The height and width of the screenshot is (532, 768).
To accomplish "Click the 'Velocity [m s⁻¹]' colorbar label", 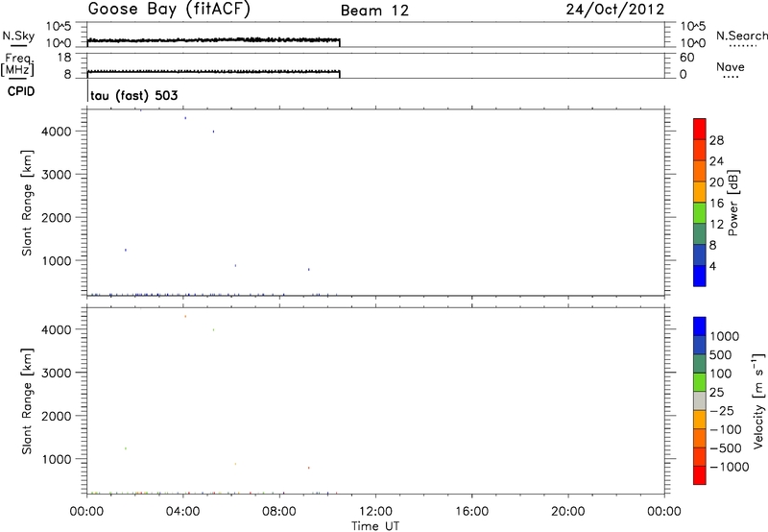I will (x=758, y=400).
